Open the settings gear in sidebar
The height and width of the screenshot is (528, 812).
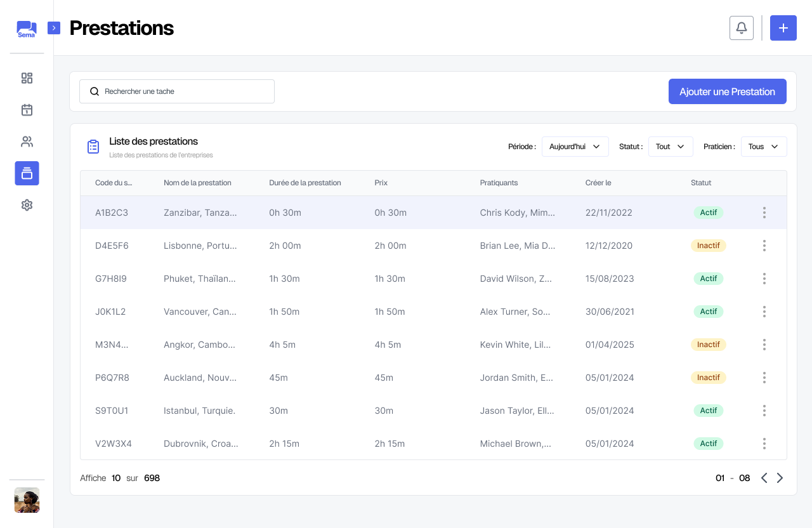[27, 205]
